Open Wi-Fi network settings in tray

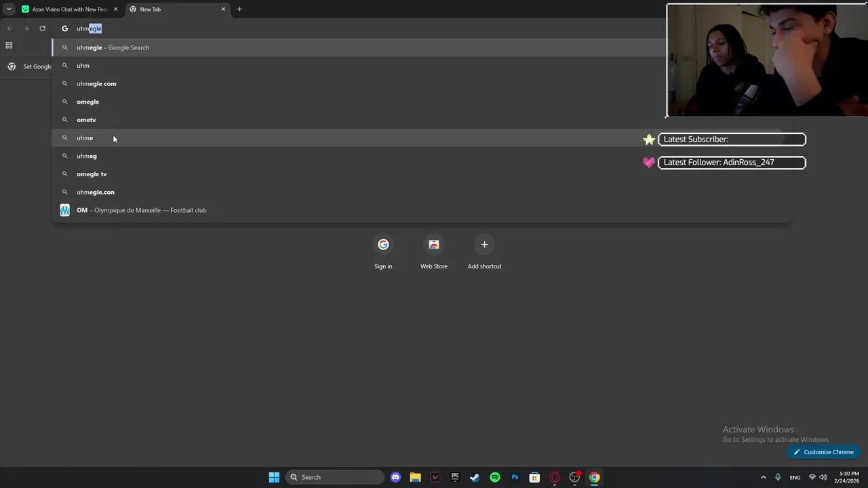tap(812, 477)
